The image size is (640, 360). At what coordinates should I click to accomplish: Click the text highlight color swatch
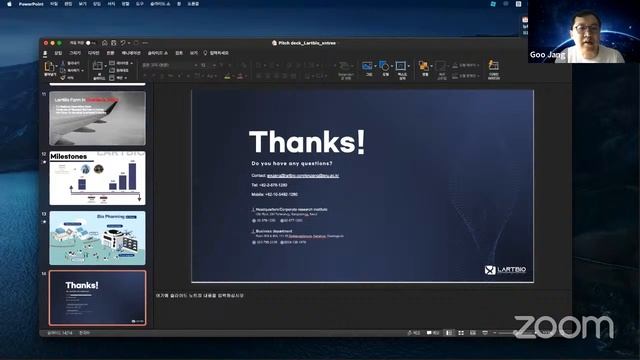pos(228,76)
